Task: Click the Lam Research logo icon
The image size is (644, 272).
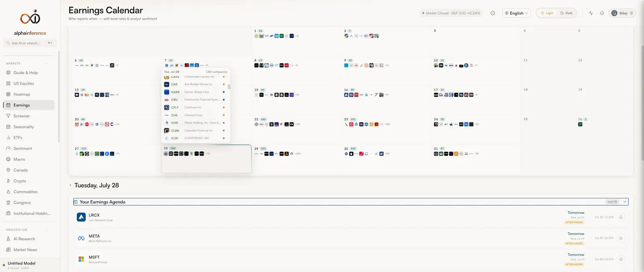Action: pos(81,217)
